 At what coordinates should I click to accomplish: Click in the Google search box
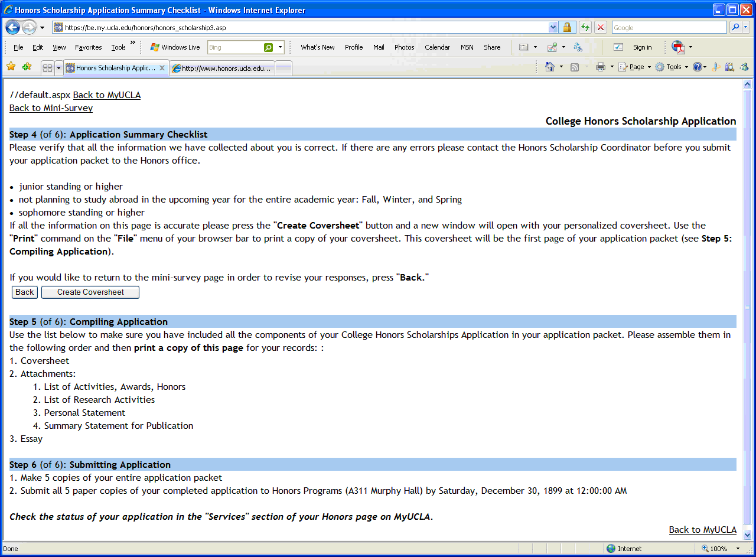coord(669,27)
